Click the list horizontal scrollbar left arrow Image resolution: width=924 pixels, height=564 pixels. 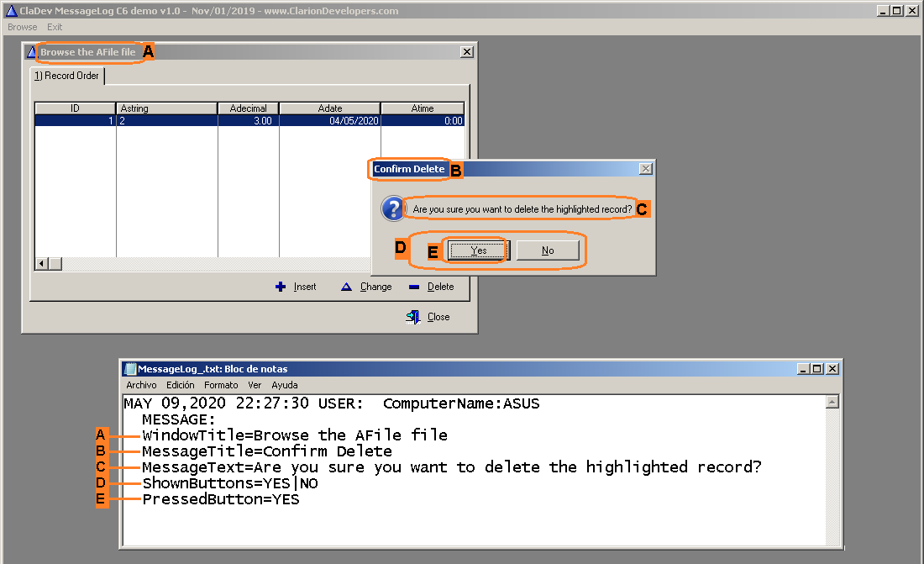[42, 264]
